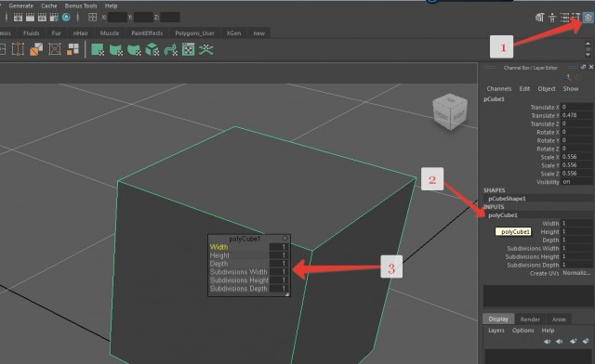The height and width of the screenshot is (364, 595).
Task: Switch to the Render layer tab
Action: [530, 319]
